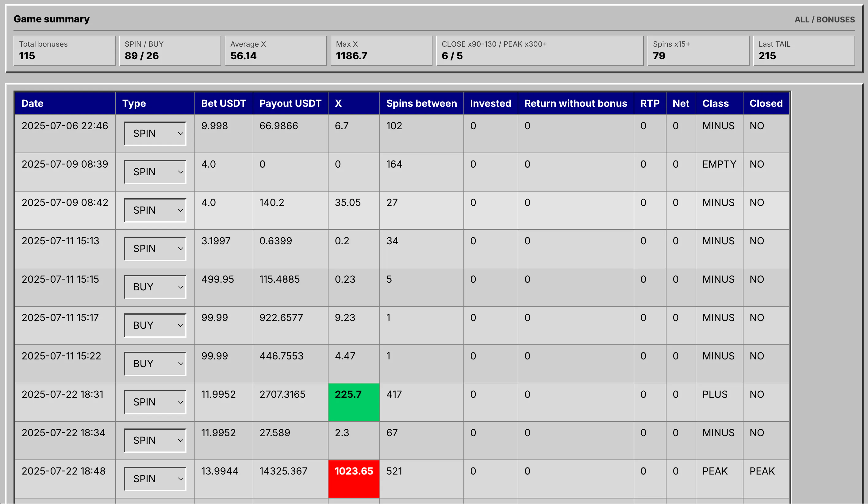Click the ALL / BONUSES filter link
This screenshot has width=868, height=504.
[x=824, y=20]
